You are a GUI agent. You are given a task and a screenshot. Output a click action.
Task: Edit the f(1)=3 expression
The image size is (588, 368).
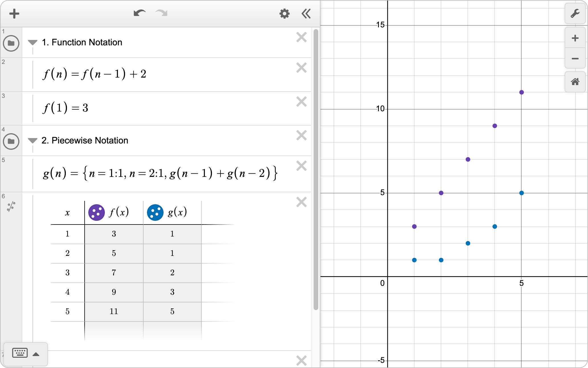66,108
